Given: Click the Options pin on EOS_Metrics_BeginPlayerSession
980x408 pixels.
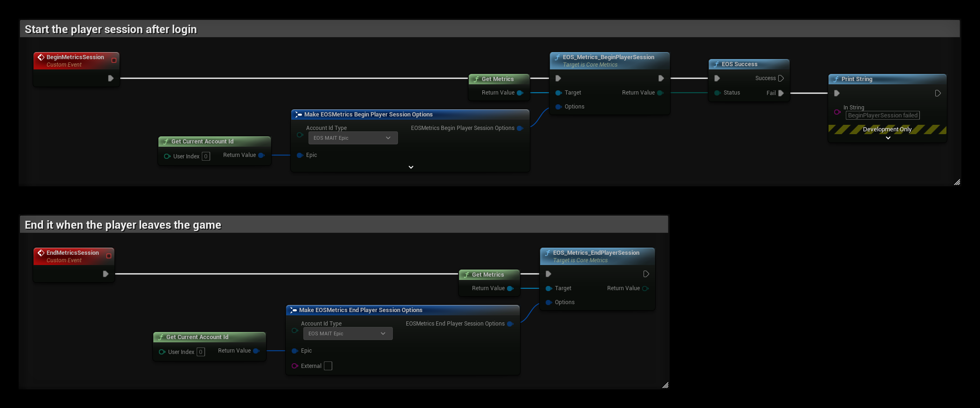Looking at the screenshot, I should pyautogui.click(x=558, y=107).
